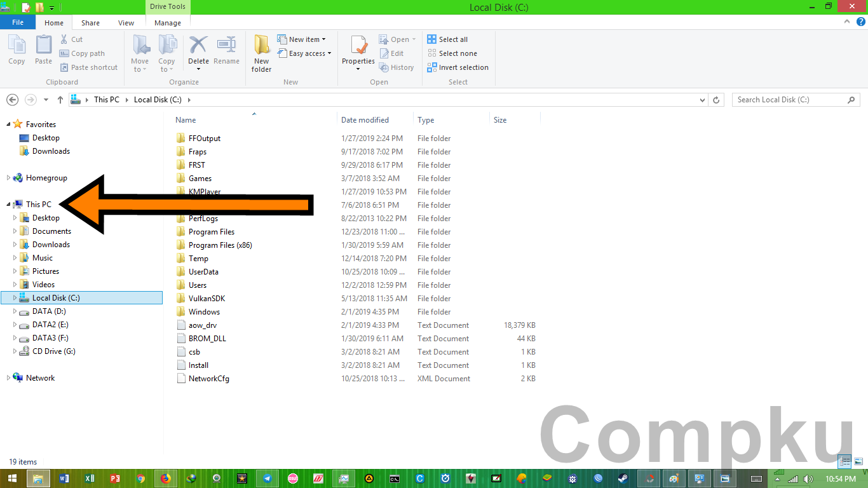
Task: Select the aow_drv text document
Action: (x=202, y=325)
